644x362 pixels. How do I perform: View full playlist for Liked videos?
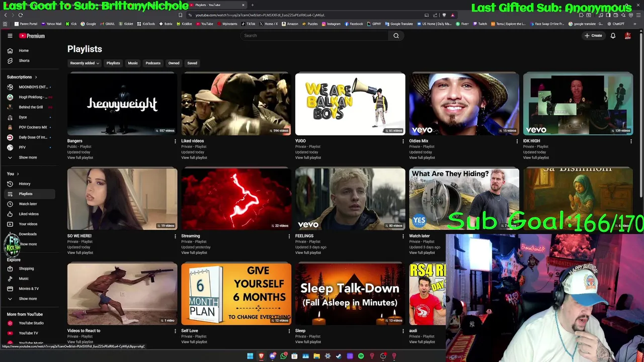coord(194,158)
